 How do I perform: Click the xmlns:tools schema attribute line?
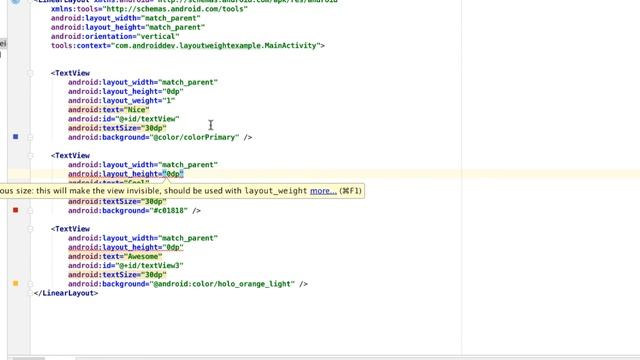click(x=149, y=9)
